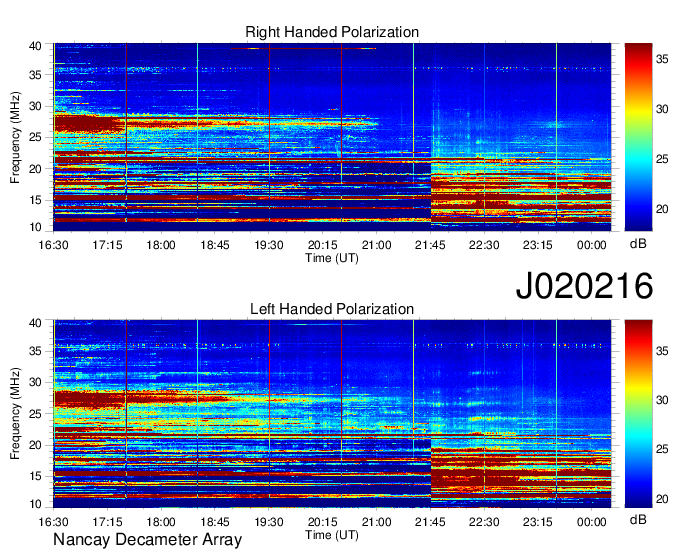
Task: Click the 19:30 time tick under Left Handed plot
Action: pyautogui.click(x=269, y=522)
